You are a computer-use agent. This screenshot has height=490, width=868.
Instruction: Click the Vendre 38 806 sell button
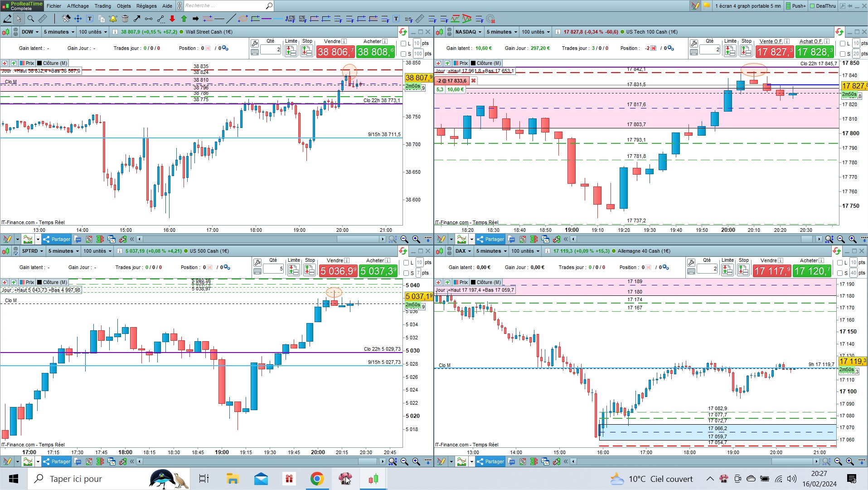[335, 52]
